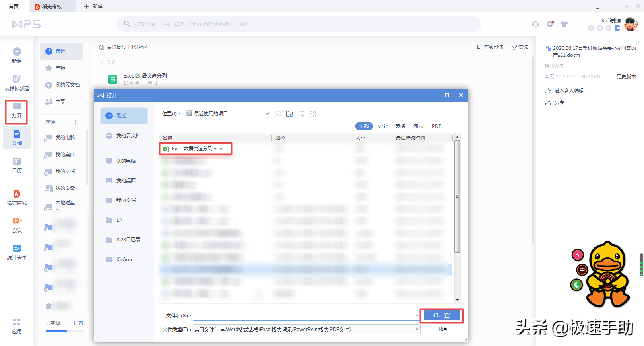The image size is (644, 346).
Task: Select the 文字 filter tab
Action: (x=382, y=126)
